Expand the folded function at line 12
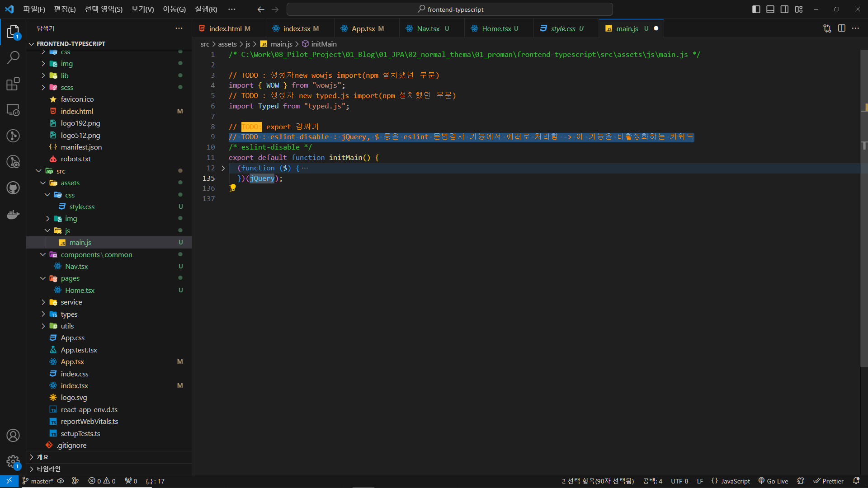868x488 pixels. pos(223,168)
